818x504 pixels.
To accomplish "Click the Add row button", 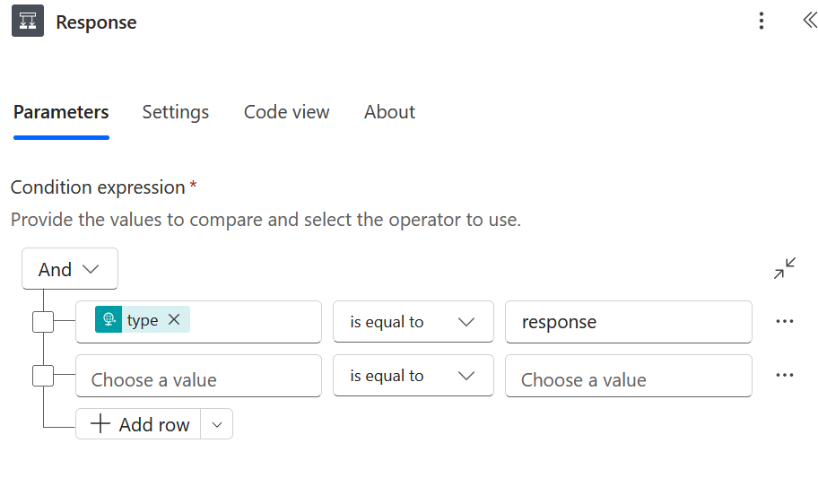I will [x=139, y=425].
